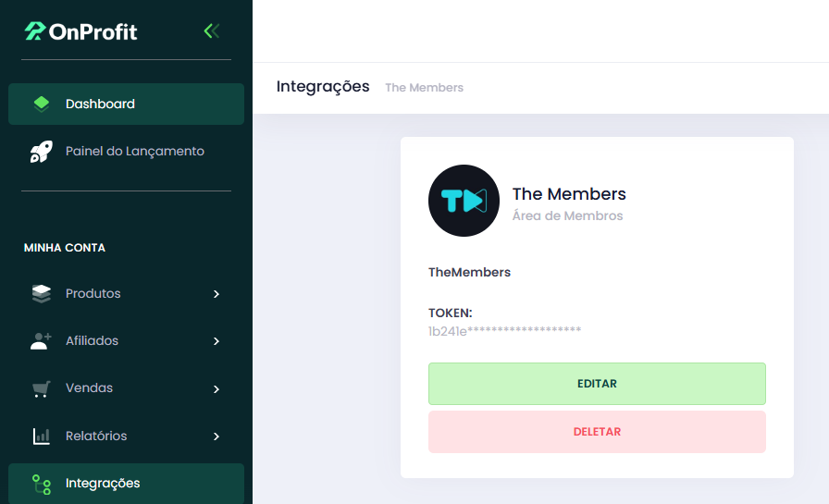The image size is (829, 504).
Task: Collapse sidebar with double chevron icon
Action: [x=212, y=31]
